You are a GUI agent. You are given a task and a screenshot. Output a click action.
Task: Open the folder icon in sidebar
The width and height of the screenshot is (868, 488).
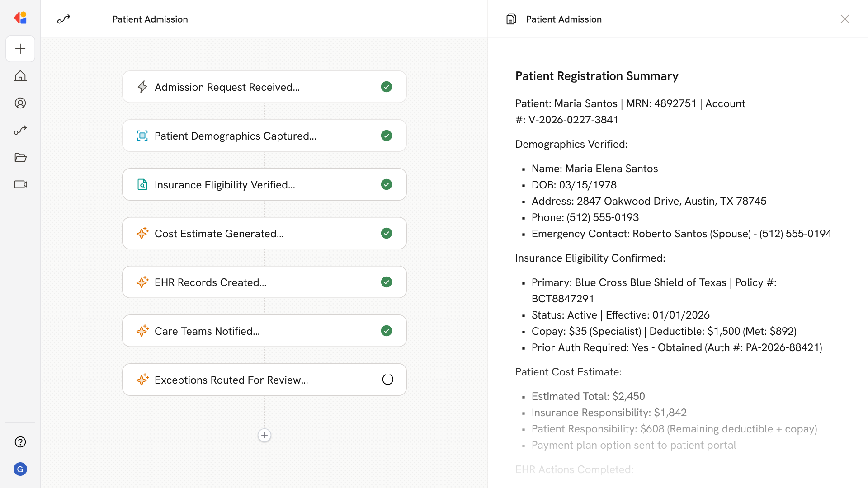(20, 157)
